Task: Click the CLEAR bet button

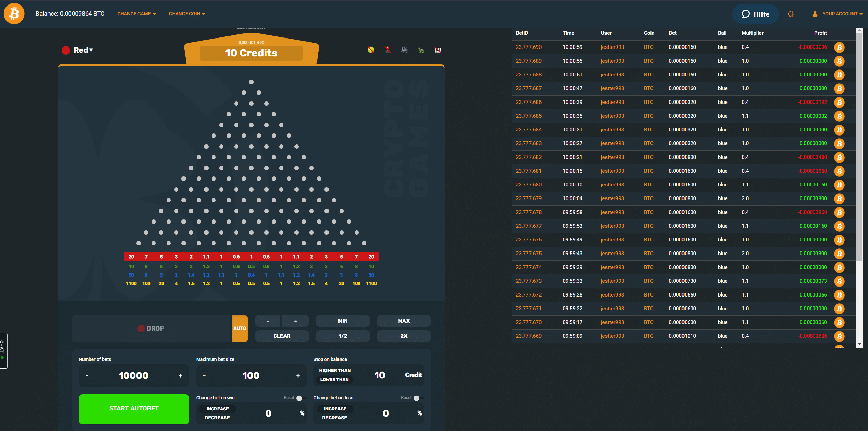Action: pyautogui.click(x=282, y=336)
